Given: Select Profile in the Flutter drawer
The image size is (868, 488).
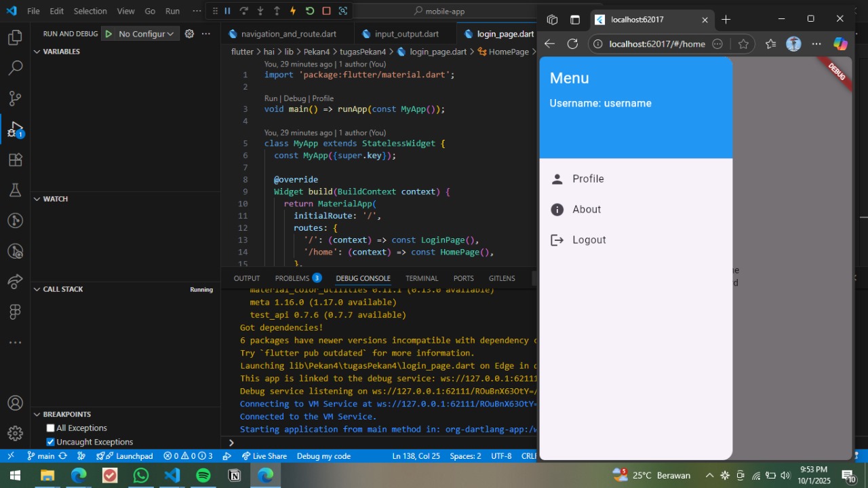Looking at the screenshot, I should coord(588,179).
